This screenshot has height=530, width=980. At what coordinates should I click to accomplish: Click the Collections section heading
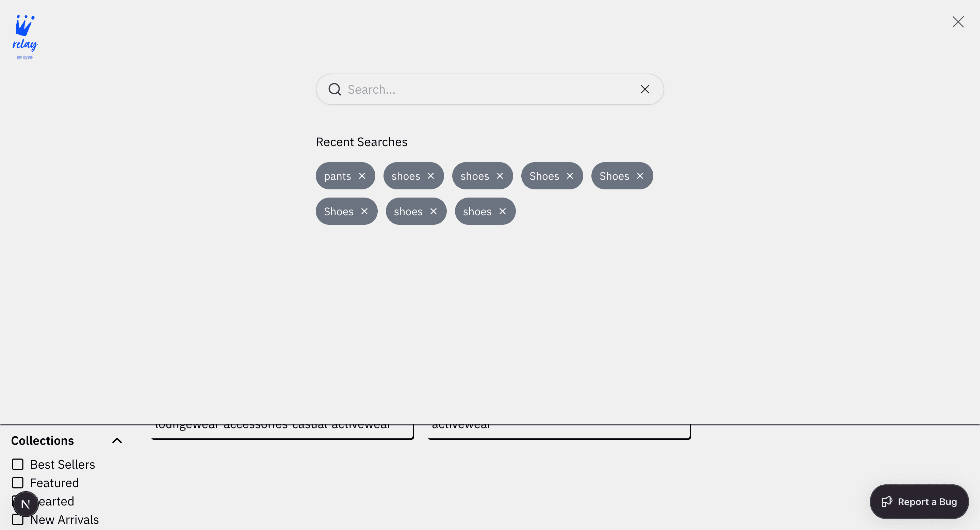[43, 440]
